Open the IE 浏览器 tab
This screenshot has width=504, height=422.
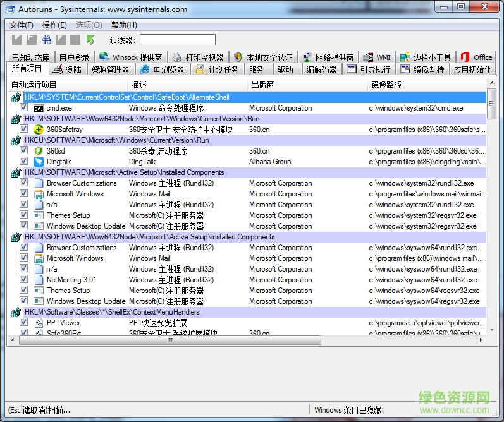point(163,69)
